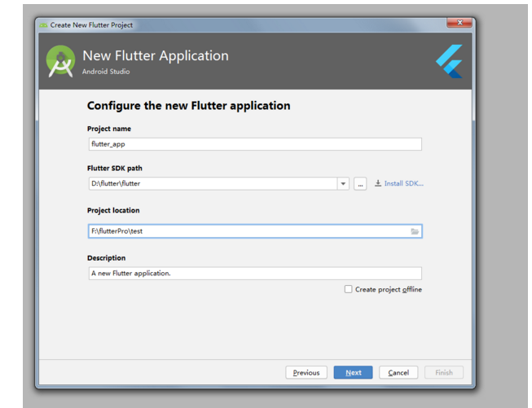Click the 'New Flutter Application' title text
This screenshot has height=408, width=532.
(156, 56)
